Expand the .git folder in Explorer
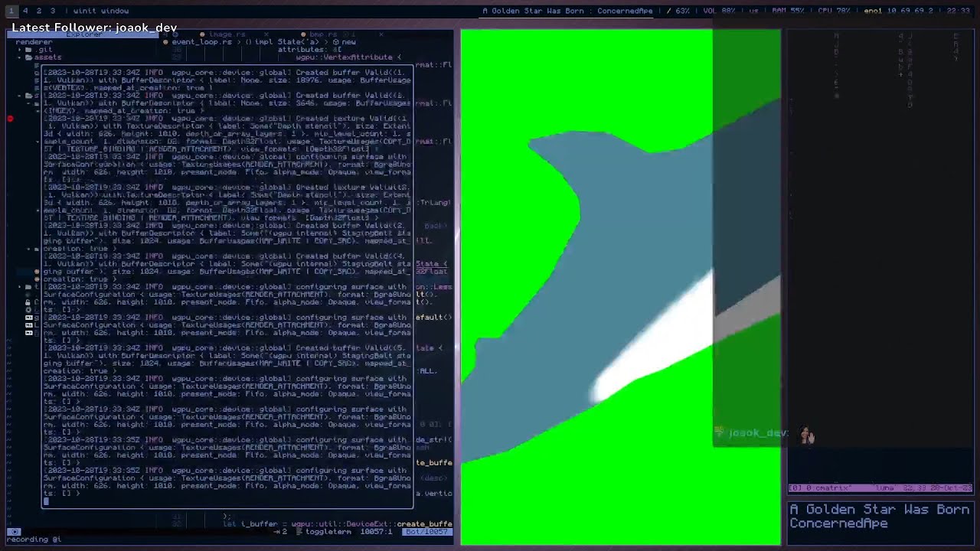The height and width of the screenshot is (551, 980). (20, 50)
